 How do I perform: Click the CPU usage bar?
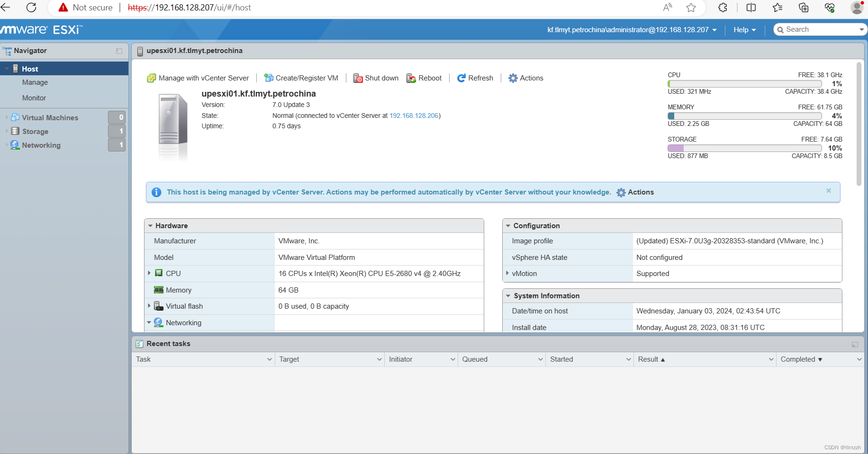pos(745,84)
